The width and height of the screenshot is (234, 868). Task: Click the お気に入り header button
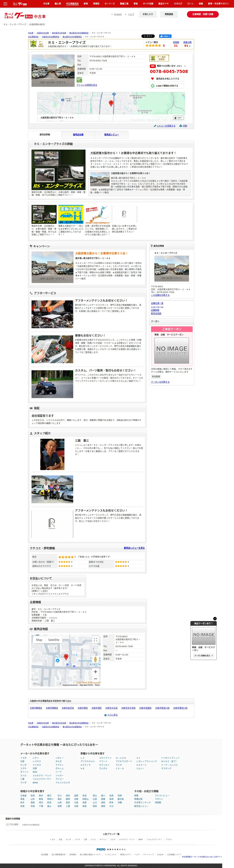tap(148, 14)
